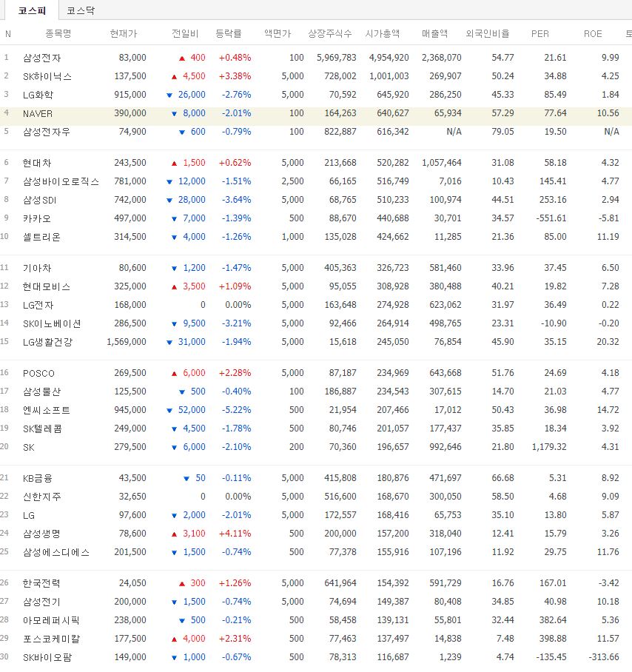
Task: Open the 기아차 stock link
Action: [37, 268]
